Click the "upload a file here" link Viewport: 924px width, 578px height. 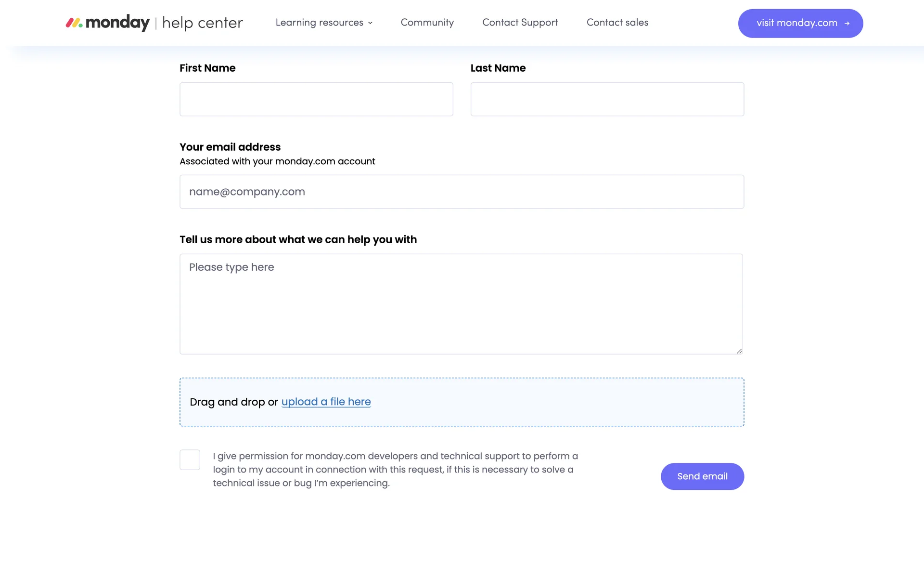click(326, 402)
